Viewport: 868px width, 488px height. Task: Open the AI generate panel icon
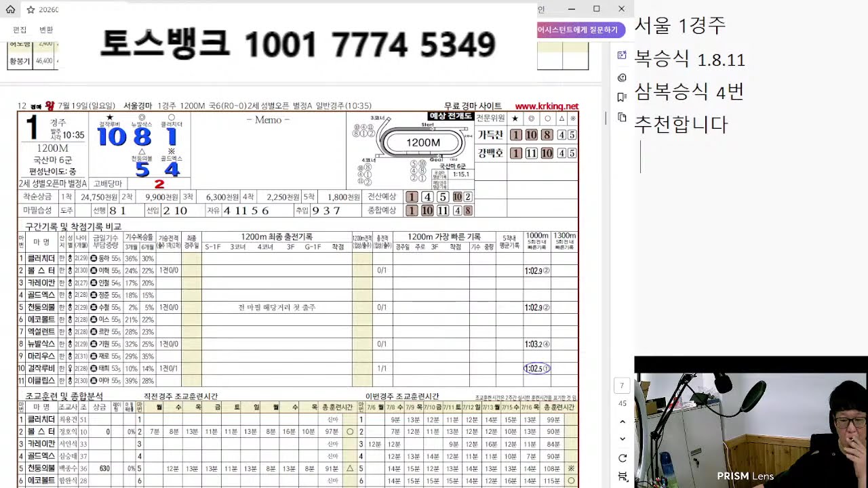[622, 56]
